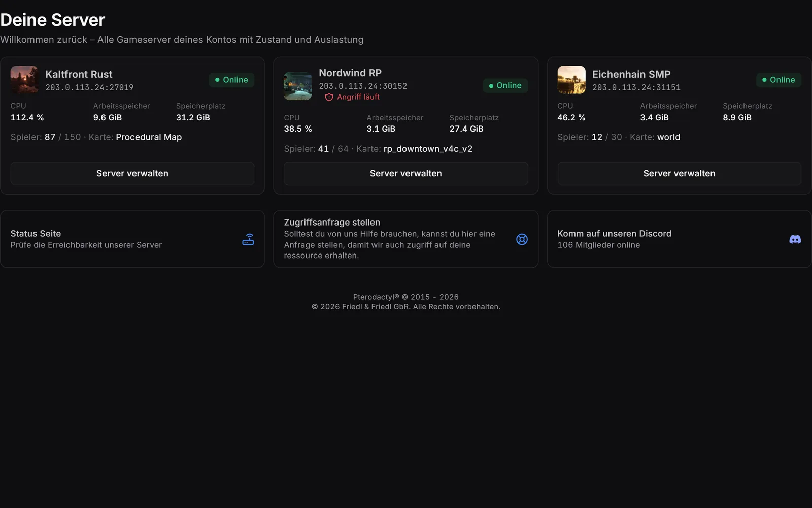Open the Status Seite card
The width and height of the screenshot is (812, 508).
132,239
